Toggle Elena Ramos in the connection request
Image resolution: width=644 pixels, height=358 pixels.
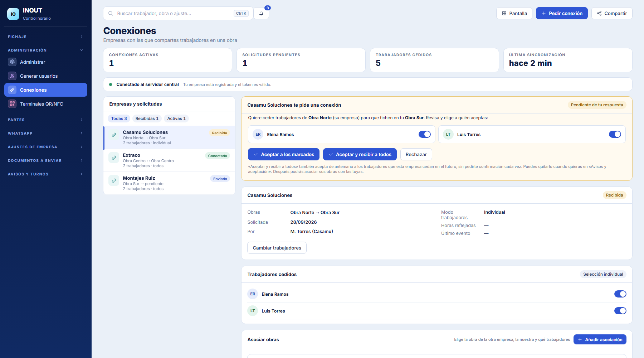point(425,134)
